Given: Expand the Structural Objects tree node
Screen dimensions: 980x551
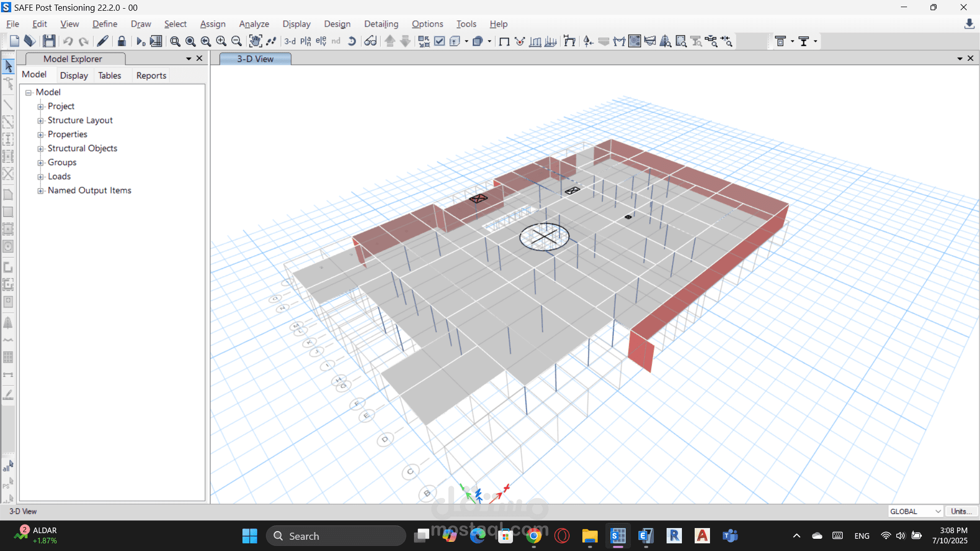Looking at the screenshot, I should click(40, 149).
